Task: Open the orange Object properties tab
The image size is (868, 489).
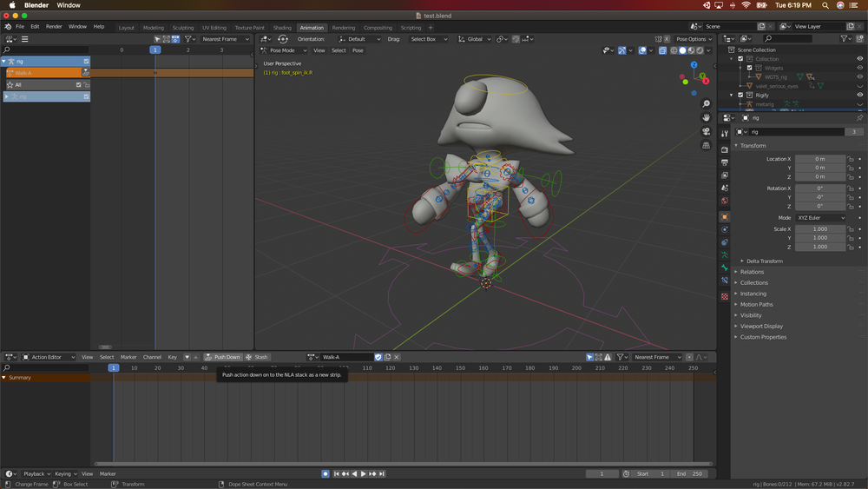Action: point(725,216)
